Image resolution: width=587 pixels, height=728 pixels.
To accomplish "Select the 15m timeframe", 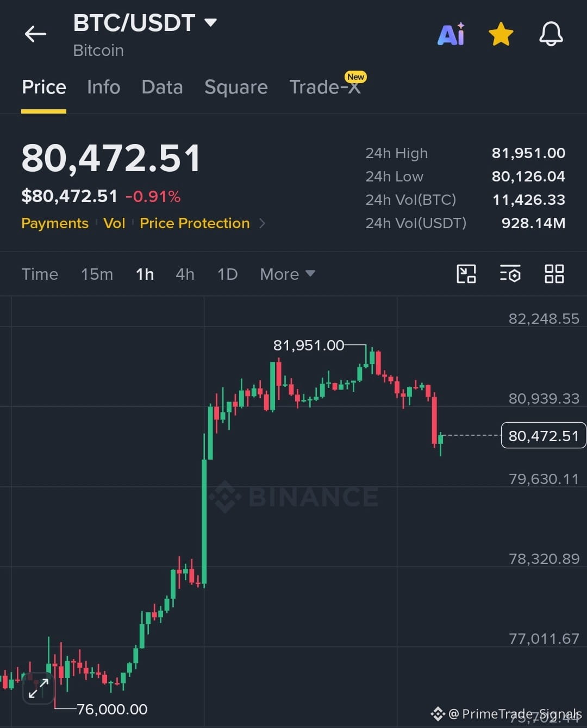I will point(97,274).
